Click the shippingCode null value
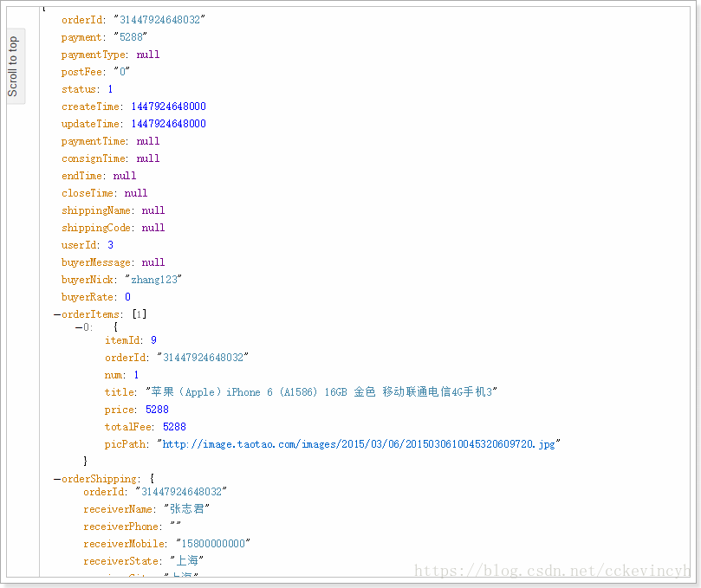Viewport: 701px width, 588px height. [153, 228]
